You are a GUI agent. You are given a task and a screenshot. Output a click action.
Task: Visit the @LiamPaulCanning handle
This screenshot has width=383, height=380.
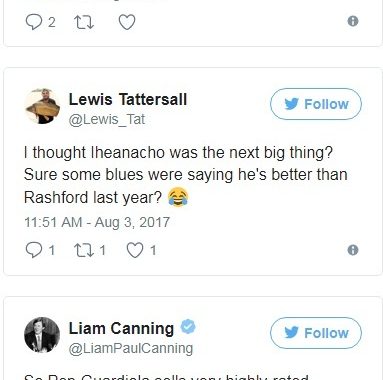coord(131,348)
